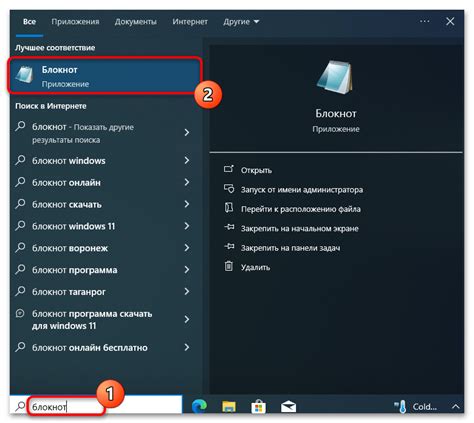The width and height of the screenshot is (474, 423).
Task: Expand arrow for блокнот онлайн suggestion
Action: (x=187, y=182)
